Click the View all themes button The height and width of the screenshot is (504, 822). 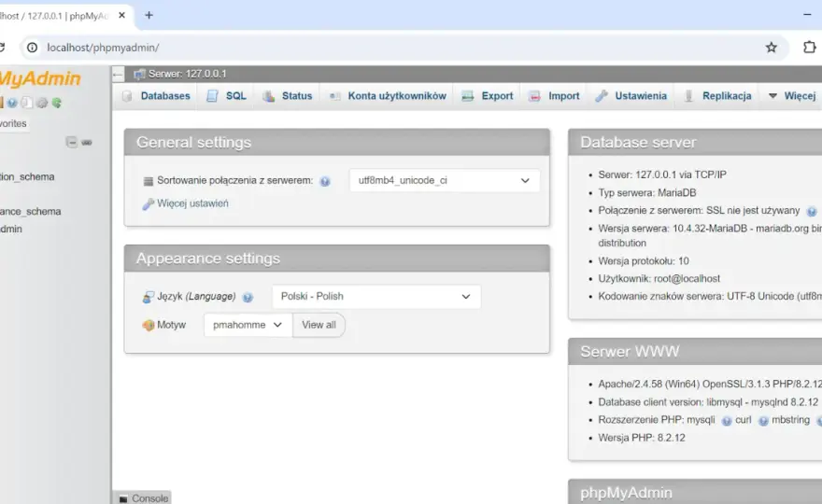coord(319,325)
